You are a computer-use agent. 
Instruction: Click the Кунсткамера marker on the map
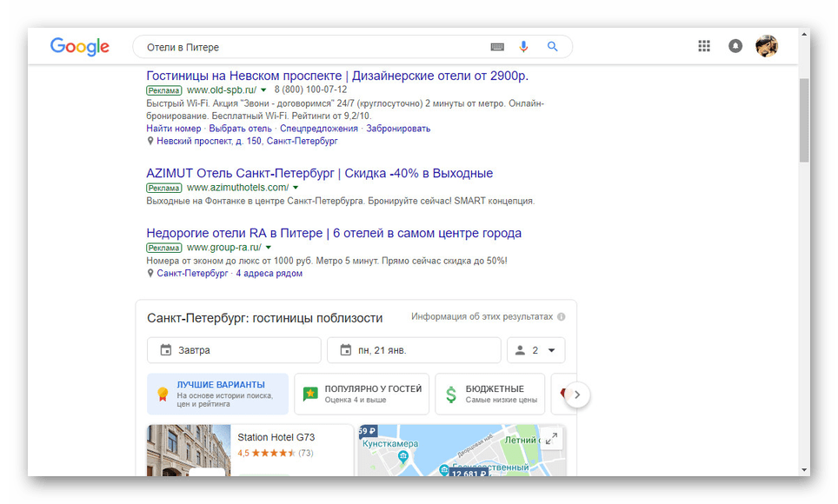[403, 456]
